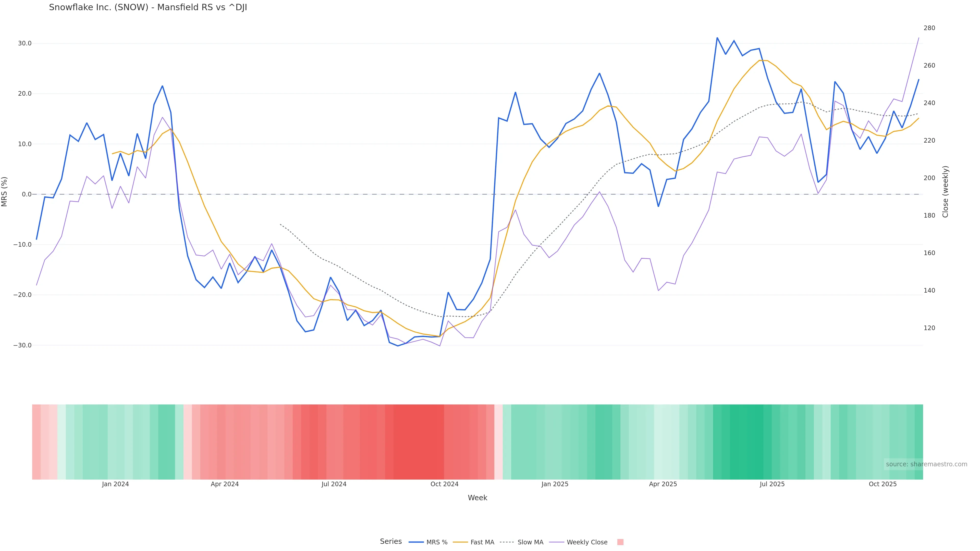The image size is (980, 551).
Task: Click the 0.0 tick on MRS axis
Action: coord(27,194)
